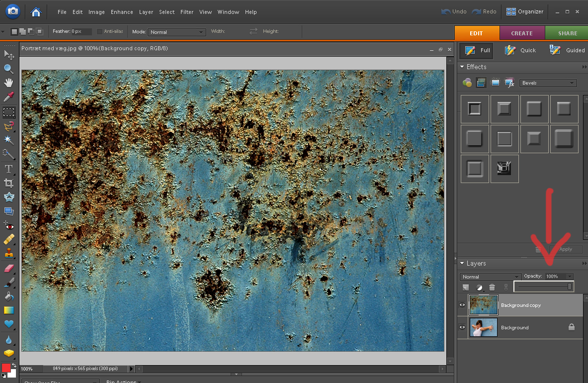Viewport: 588px width, 383px height.
Task: Select the Hand tool
Action: pyautogui.click(x=8, y=83)
